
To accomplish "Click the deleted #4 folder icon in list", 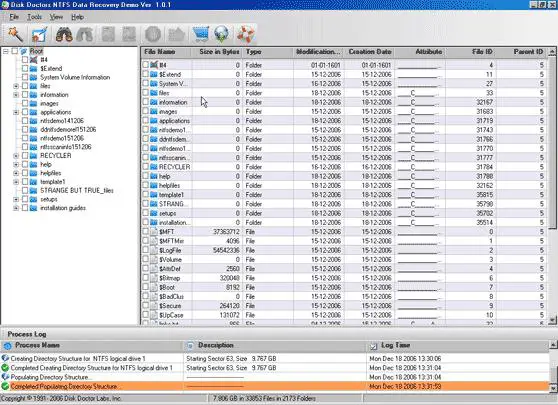I will pyautogui.click(x=154, y=65).
